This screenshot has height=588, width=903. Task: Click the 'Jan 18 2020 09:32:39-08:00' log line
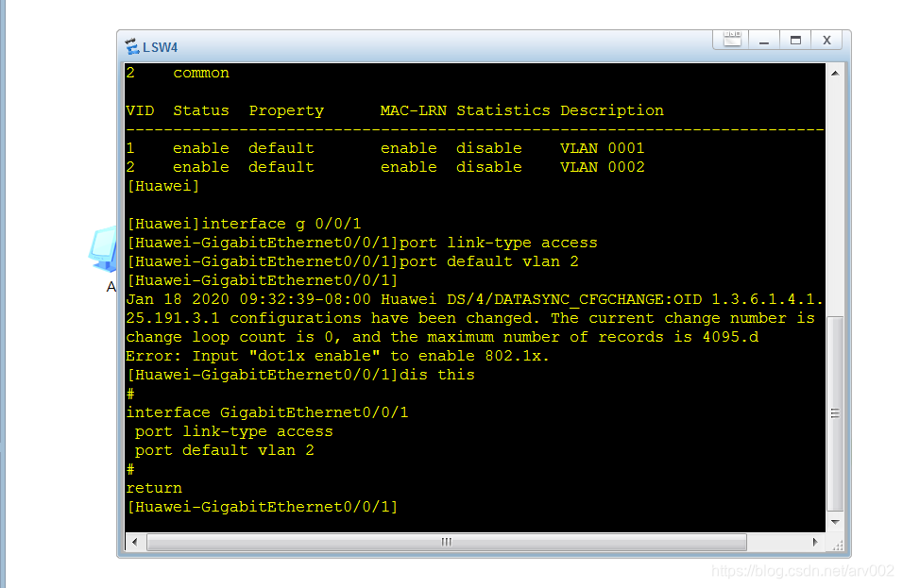coord(474,300)
